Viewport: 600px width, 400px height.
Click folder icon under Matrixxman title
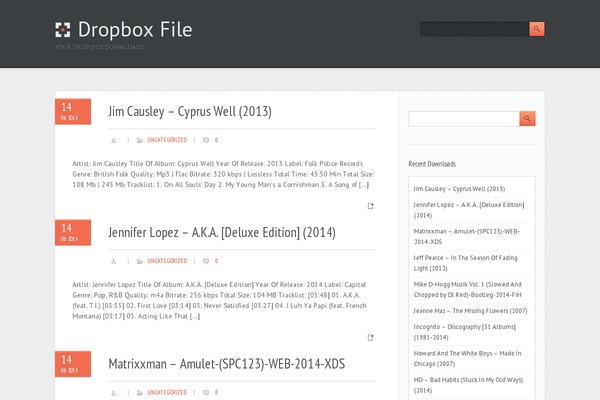(140, 393)
